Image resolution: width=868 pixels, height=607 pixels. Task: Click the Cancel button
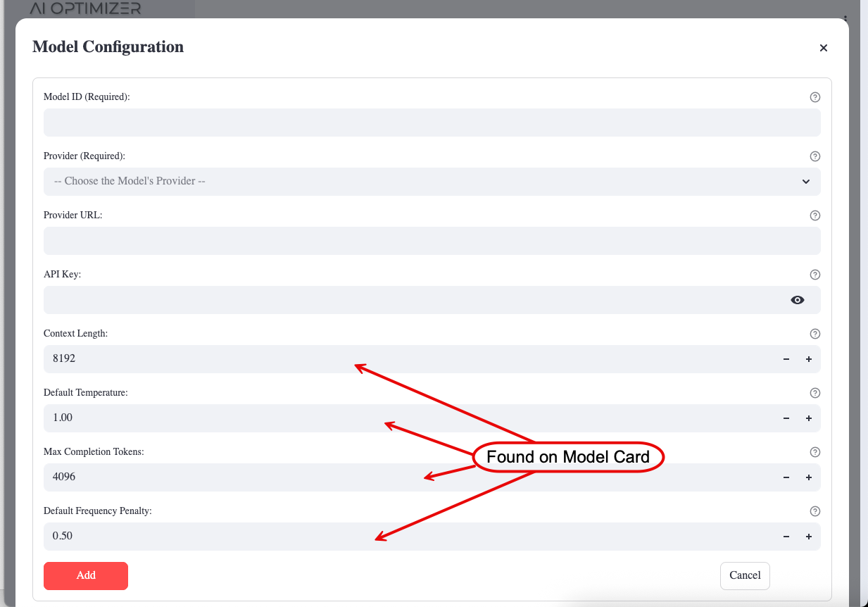click(745, 575)
